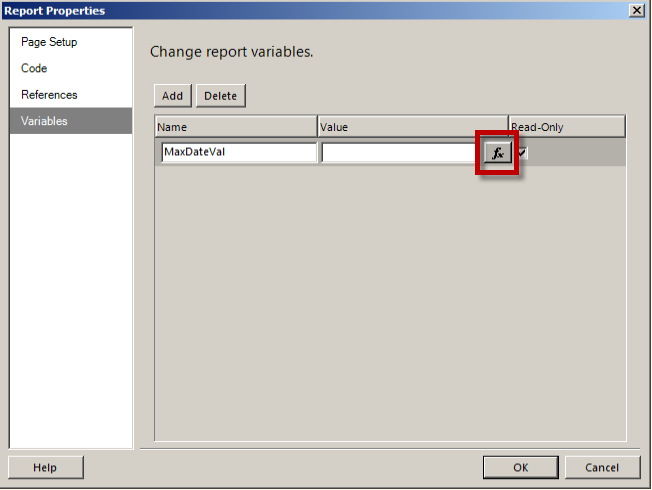
Task: Select the Variables page in sidebar
Action: [45, 121]
